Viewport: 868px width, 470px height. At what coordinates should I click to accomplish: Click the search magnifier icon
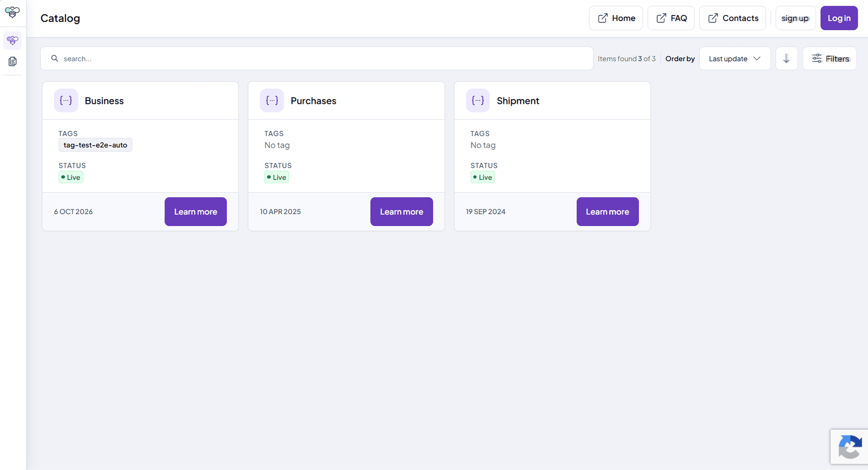(x=54, y=58)
